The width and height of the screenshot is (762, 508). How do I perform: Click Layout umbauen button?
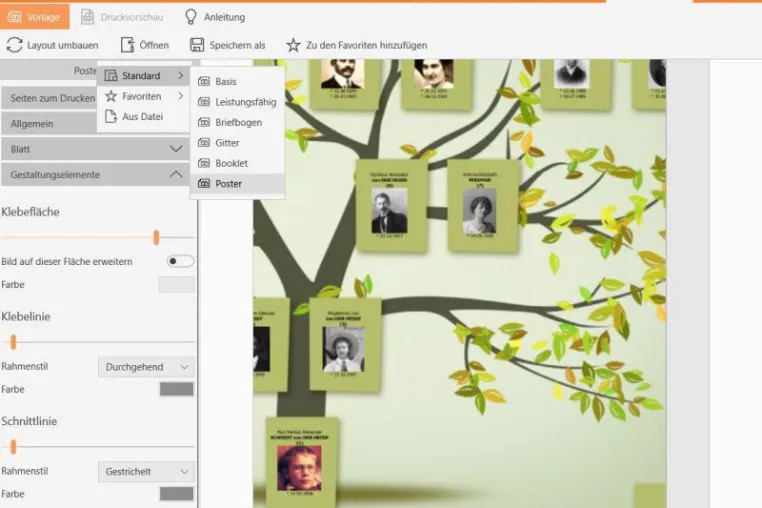(x=52, y=45)
